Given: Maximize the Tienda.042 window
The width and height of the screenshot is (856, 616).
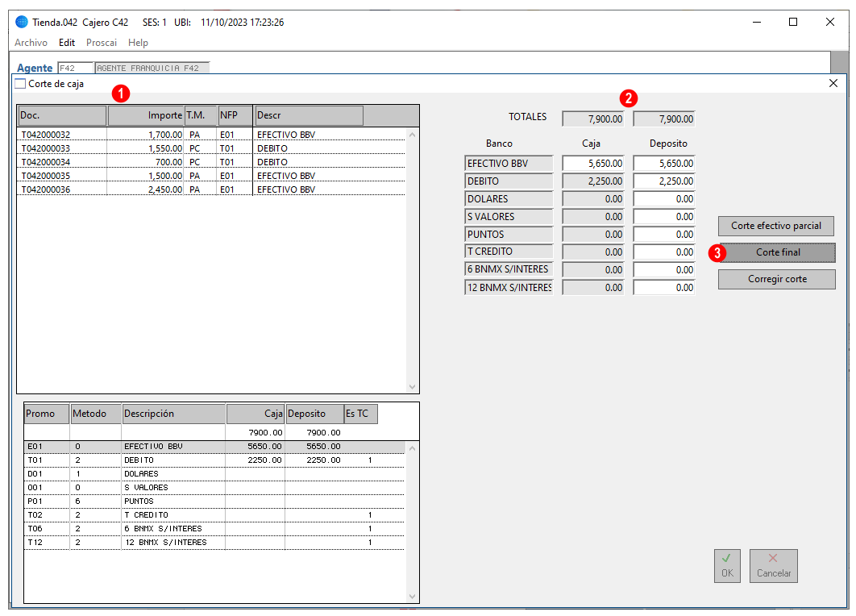Looking at the screenshot, I should [793, 22].
